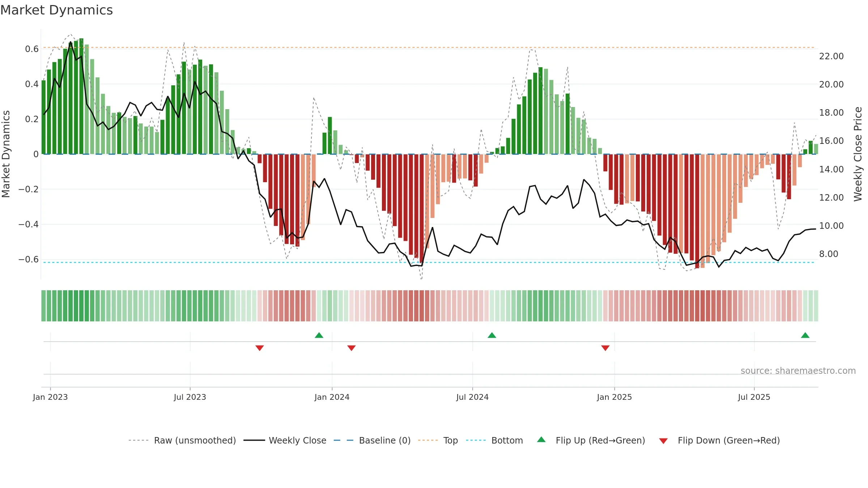Click the −0.4 left-axis tick label

[x=29, y=224]
